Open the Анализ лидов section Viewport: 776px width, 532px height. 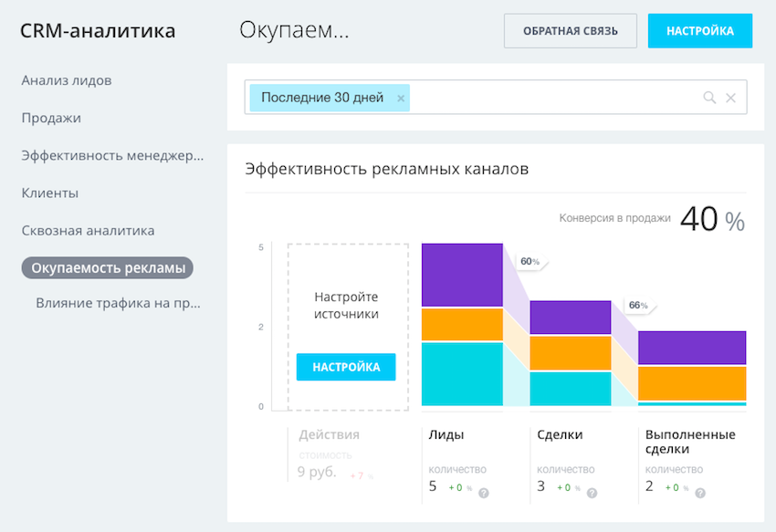pyautogui.click(x=67, y=80)
